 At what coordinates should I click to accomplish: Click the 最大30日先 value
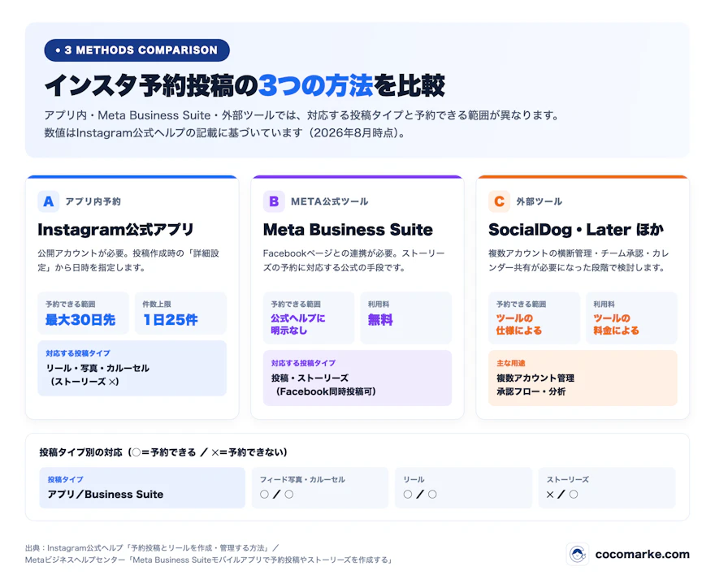[80, 319]
